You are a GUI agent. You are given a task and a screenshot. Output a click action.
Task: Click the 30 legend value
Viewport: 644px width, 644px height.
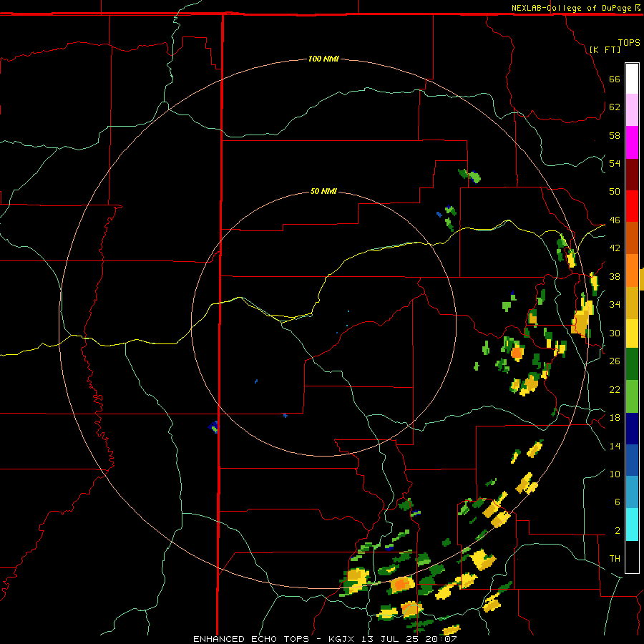615,333
